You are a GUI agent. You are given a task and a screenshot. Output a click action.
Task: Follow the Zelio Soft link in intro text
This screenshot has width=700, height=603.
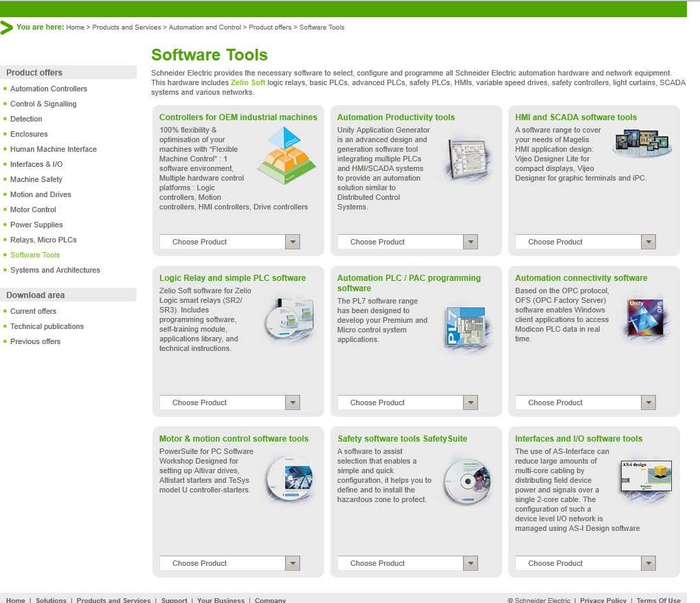248,82
